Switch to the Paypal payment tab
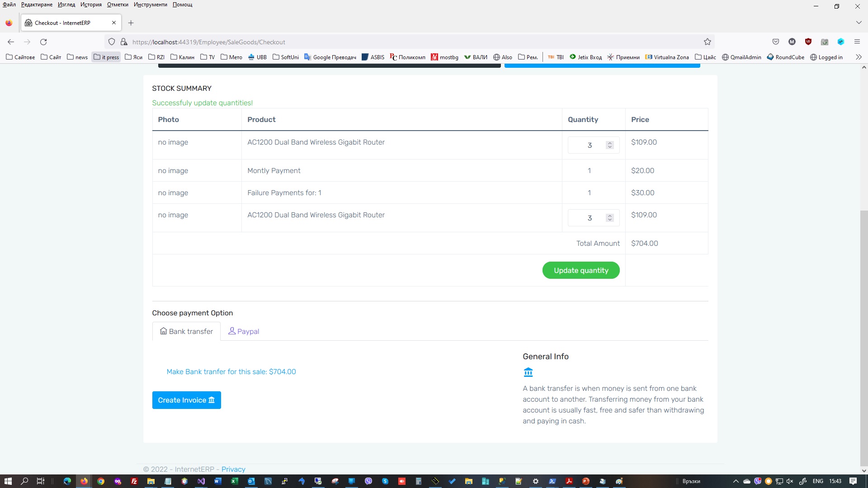The image size is (868, 488). point(244,331)
